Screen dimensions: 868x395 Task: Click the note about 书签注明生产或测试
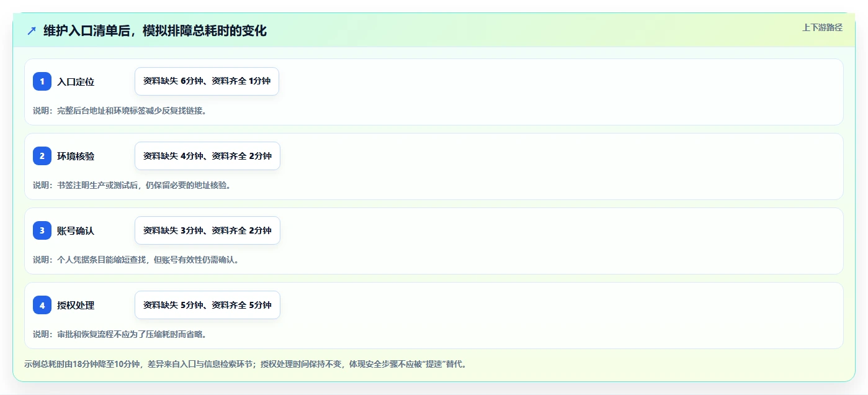point(132,185)
